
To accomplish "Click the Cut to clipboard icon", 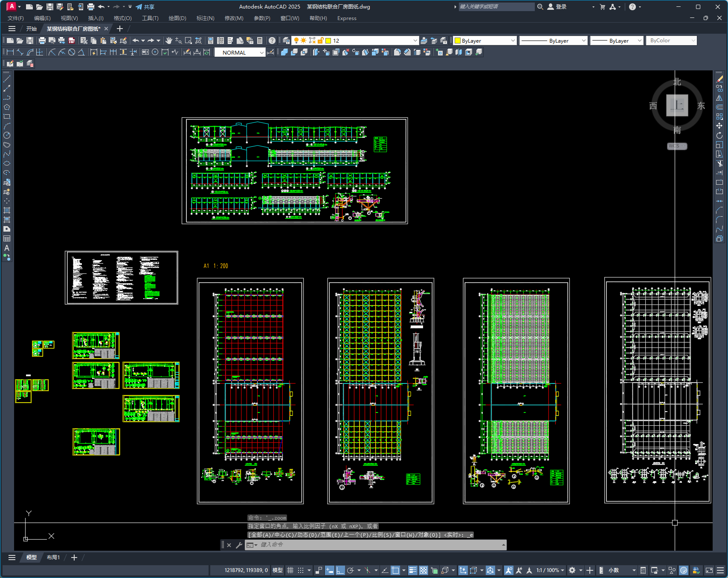I will 84,41.
